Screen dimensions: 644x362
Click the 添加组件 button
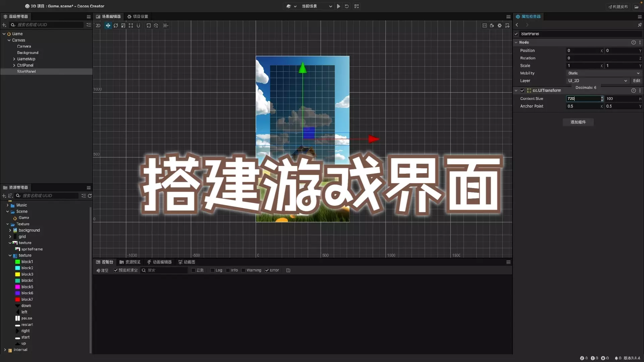point(578,122)
